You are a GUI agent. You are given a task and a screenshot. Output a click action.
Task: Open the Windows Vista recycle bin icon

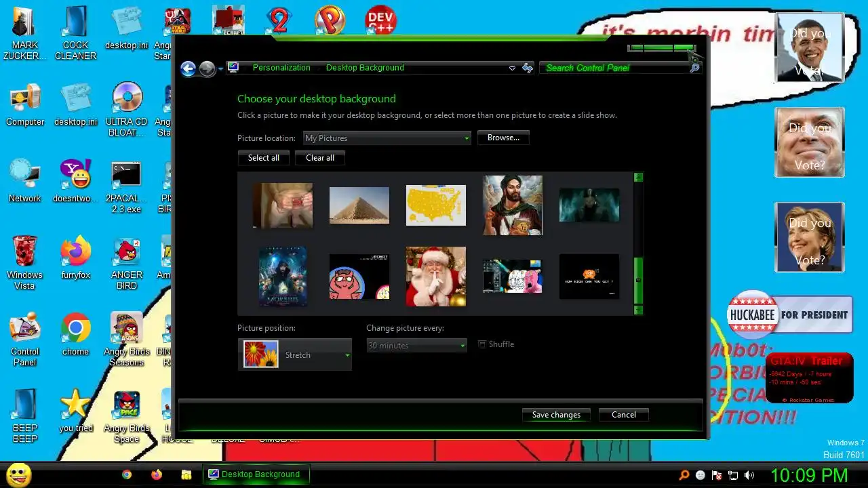point(25,263)
